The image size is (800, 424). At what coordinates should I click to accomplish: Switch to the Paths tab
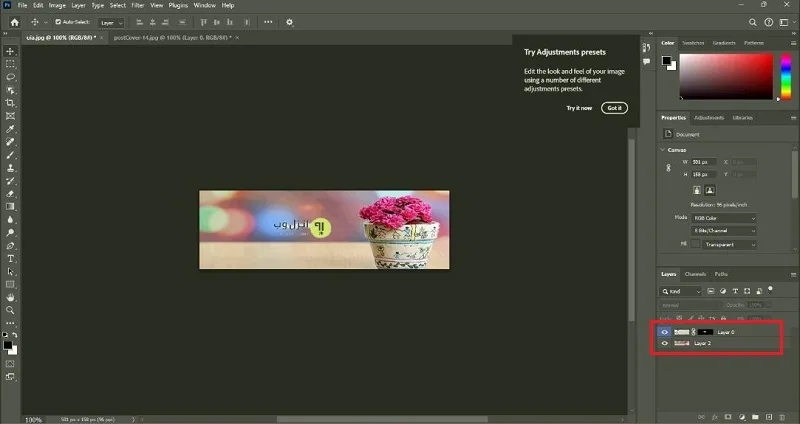pyautogui.click(x=721, y=275)
